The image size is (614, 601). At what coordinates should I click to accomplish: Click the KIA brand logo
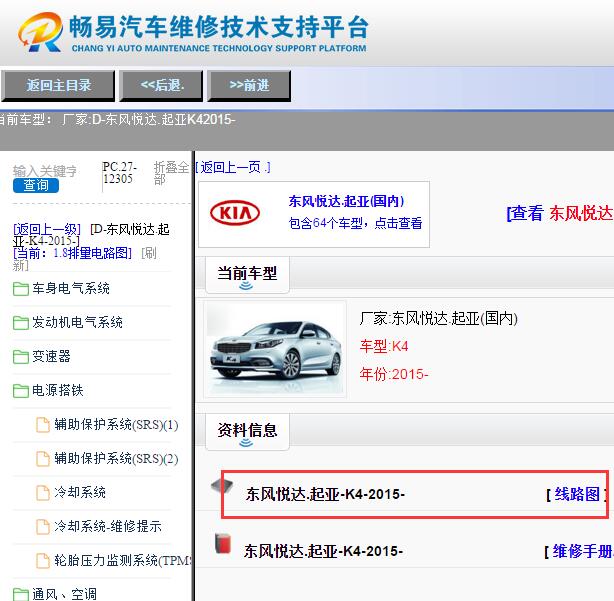tap(235, 213)
